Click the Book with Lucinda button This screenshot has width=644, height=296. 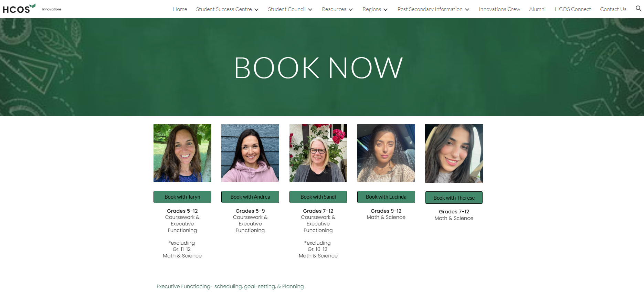coord(386,197)
